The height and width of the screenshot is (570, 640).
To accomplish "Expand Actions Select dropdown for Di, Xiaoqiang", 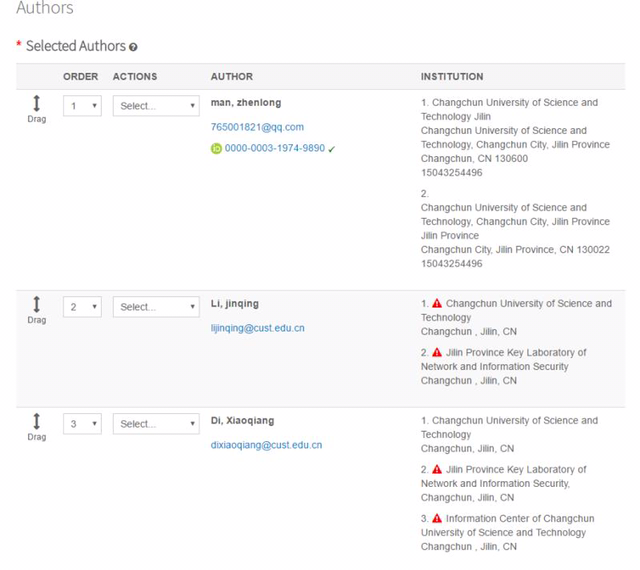I will pyautogui.click(x=156, y=424).
